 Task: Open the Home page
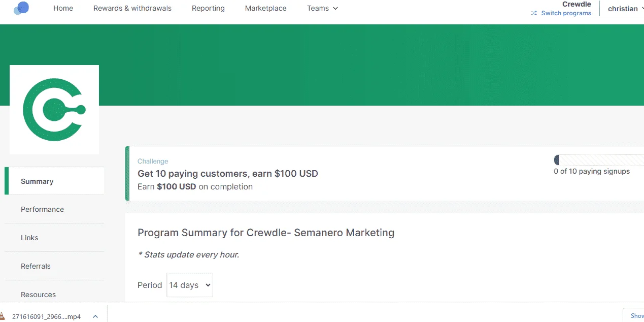[x=63, y=8]
